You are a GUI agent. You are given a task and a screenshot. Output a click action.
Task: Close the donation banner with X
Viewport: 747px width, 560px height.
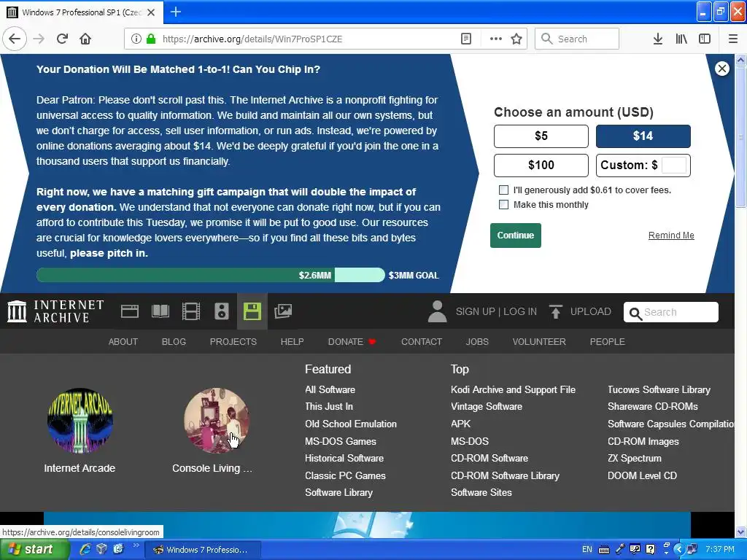pos(722,69)
